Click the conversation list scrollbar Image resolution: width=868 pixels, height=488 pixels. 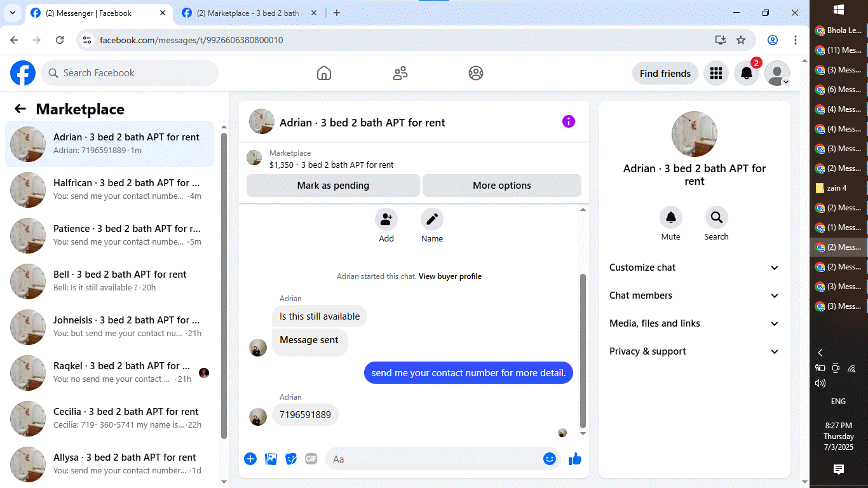click(224, 286)
